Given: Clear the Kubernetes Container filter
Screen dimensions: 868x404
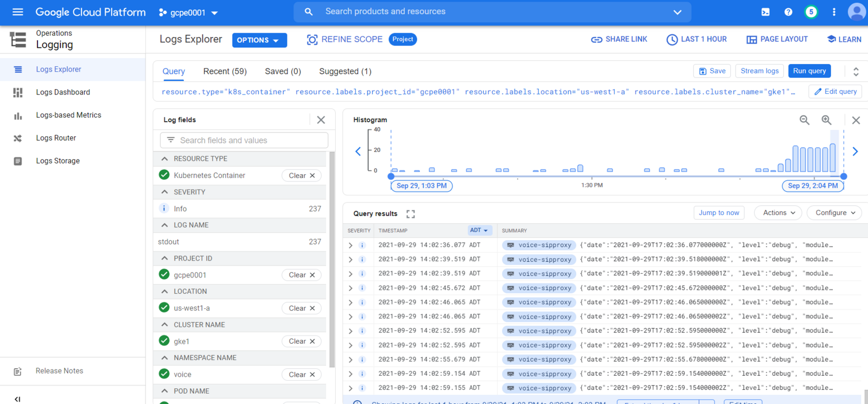Looking at the screenshot, I should point(302,175).
